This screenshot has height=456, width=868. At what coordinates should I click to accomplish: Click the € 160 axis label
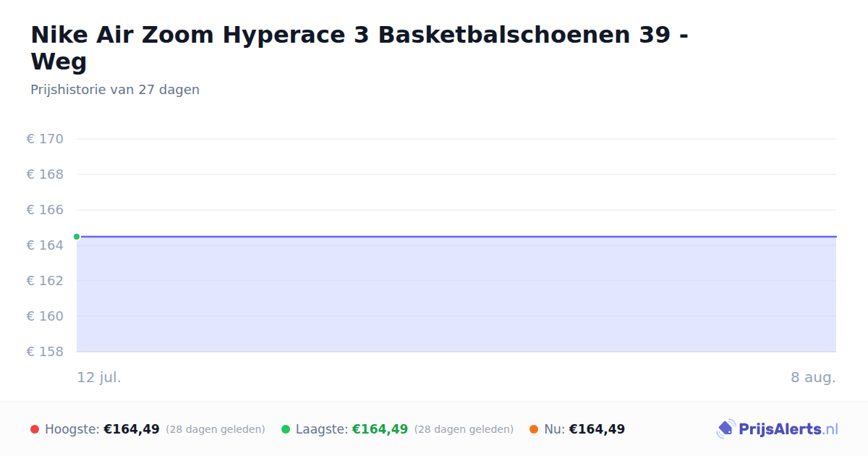coord(45,316)
